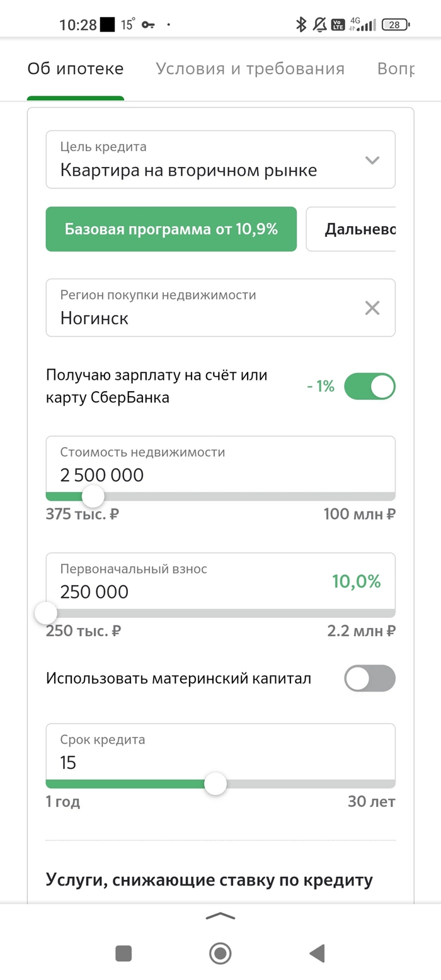The width and height of the screenshot is (441, 980).
Task: Tap the Android back navigation triangle
Action: pyautogui.click(x=317, y=954)
